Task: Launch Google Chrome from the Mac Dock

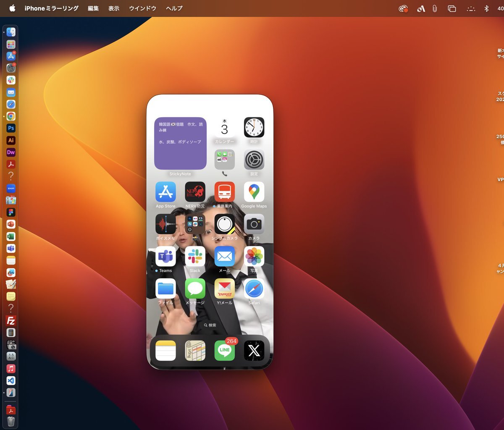Action: [x=11, y=116]
